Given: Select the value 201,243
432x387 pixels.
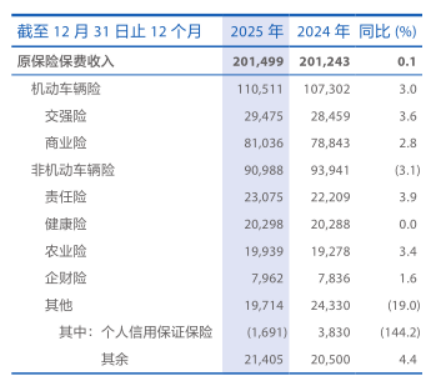Looking at the screenshot, I should [x=325, y=62].
